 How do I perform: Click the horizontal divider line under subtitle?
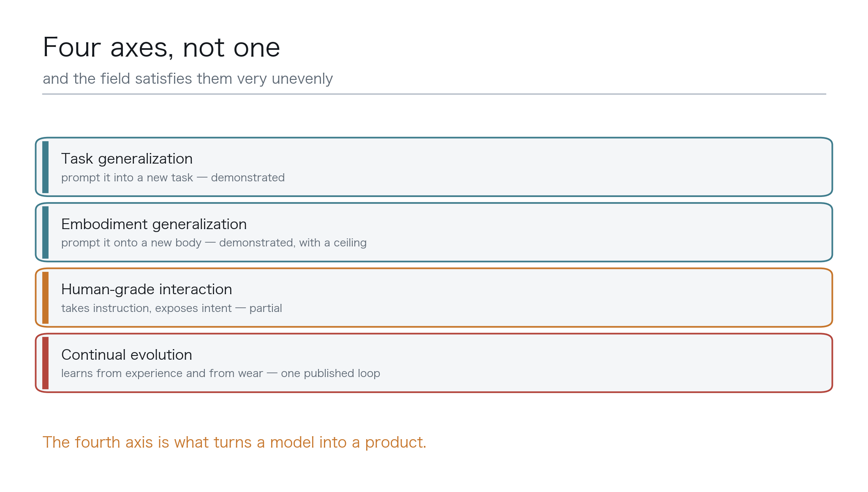[x=434, y=94]
